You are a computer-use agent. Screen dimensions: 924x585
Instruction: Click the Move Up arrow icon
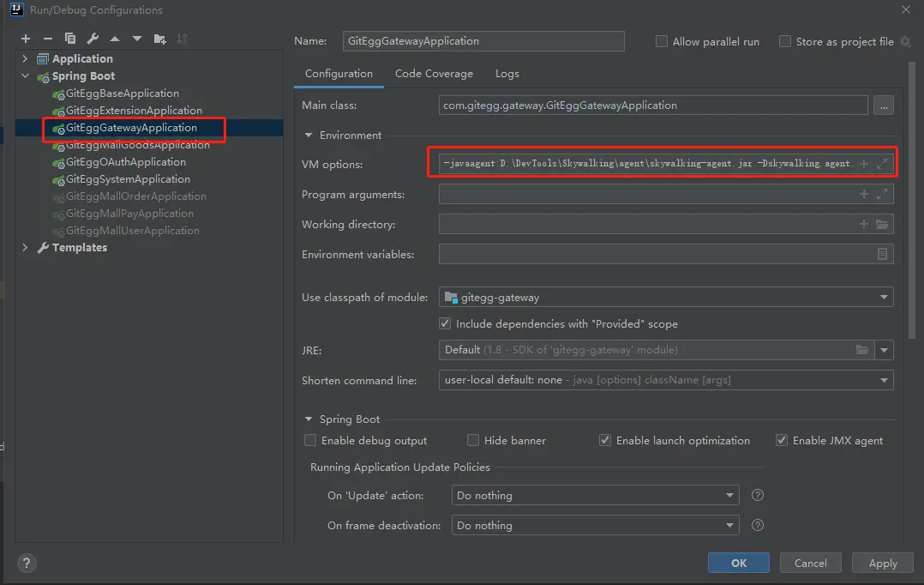pyautogui.click(x=115, y=39)
